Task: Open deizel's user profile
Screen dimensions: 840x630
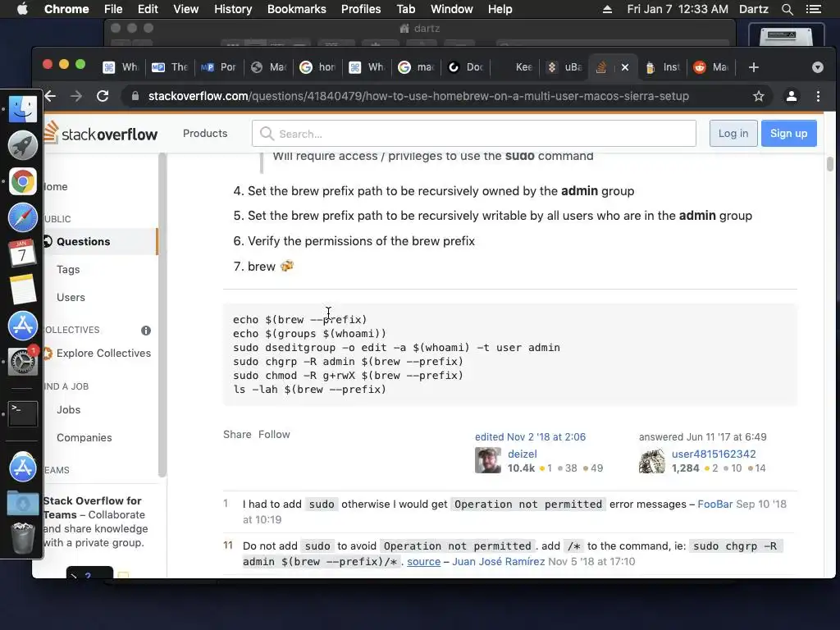Action: [523, 454]
